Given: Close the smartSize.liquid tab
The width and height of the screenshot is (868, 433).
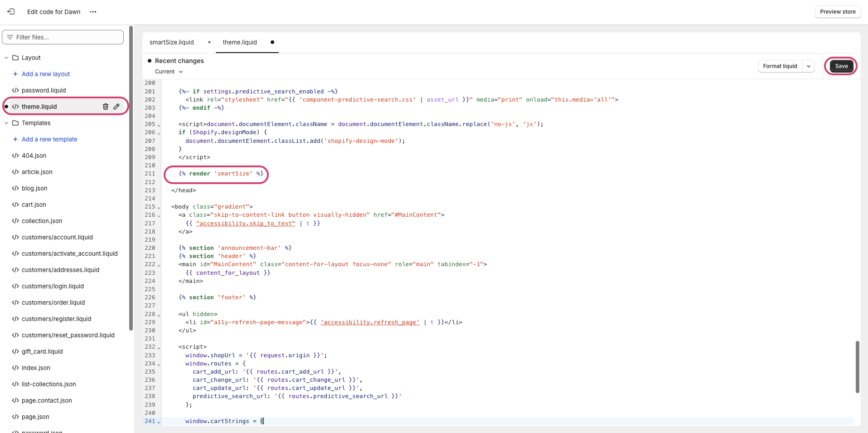Looking at the screenshot, I should [209, 42].
